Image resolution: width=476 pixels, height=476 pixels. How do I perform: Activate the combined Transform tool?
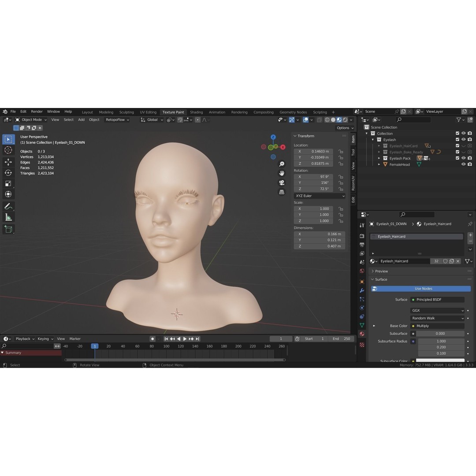coord(8,194)
